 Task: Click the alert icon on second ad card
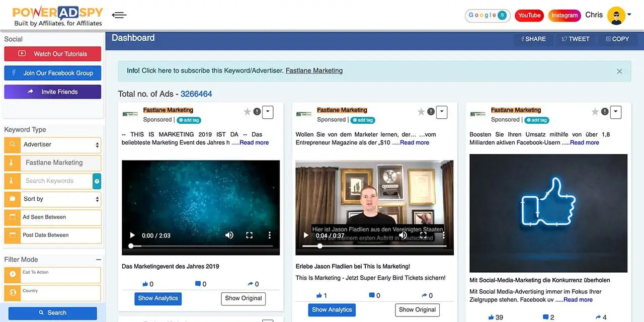(x=431, y=112)
